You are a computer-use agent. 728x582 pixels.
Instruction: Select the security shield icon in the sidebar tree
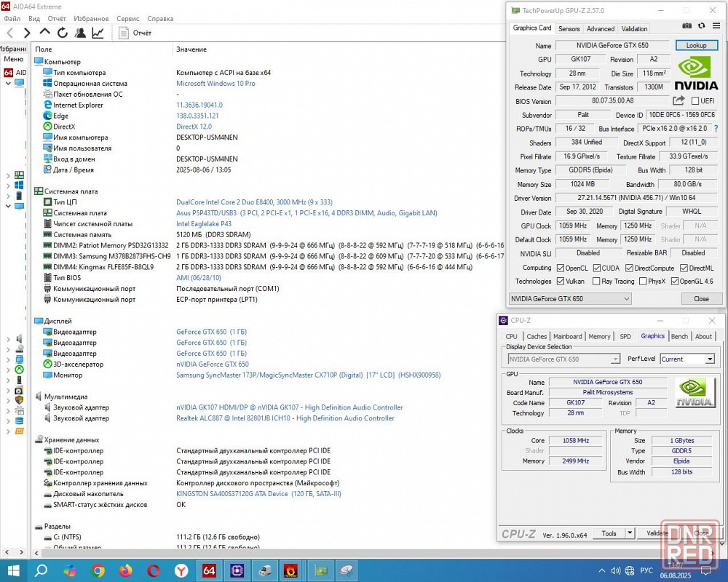pyautogui.click(x=19, y=400)
